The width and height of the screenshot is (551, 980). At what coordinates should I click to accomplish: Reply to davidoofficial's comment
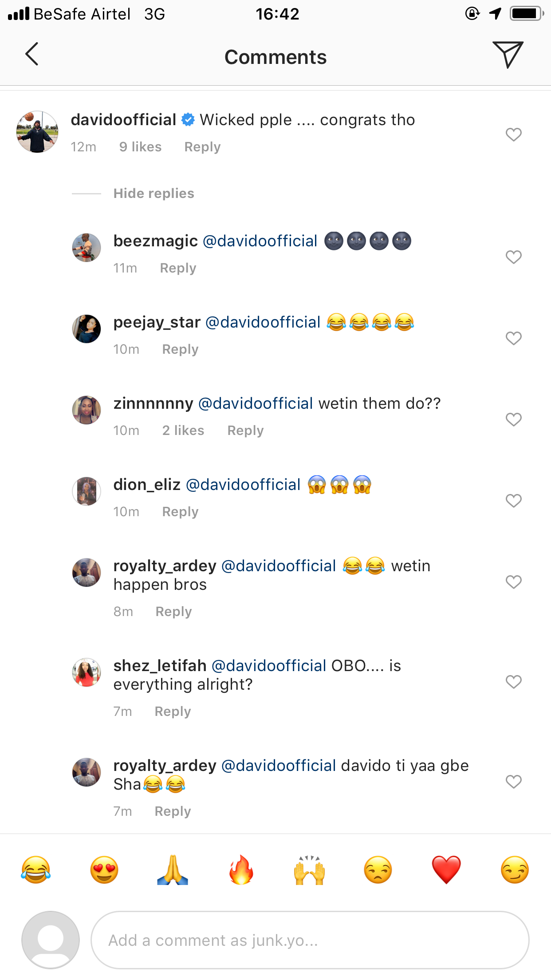click(x=202, y=147)
